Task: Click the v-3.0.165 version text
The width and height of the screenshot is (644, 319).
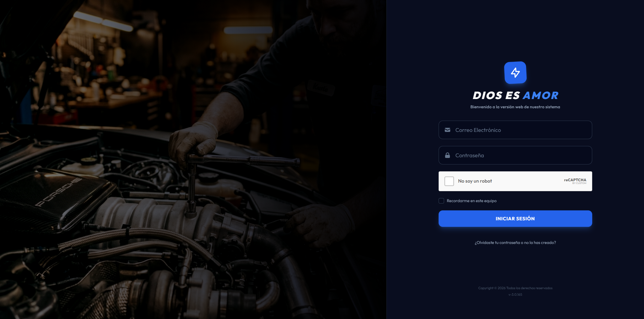Action: pos(515,295)
